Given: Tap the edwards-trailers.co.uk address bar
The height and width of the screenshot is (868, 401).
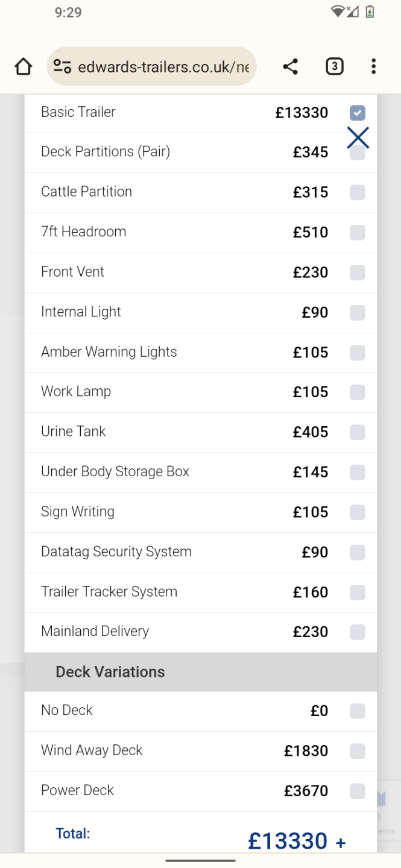Looking at the screenshot, I should click(x=163, y=66).
